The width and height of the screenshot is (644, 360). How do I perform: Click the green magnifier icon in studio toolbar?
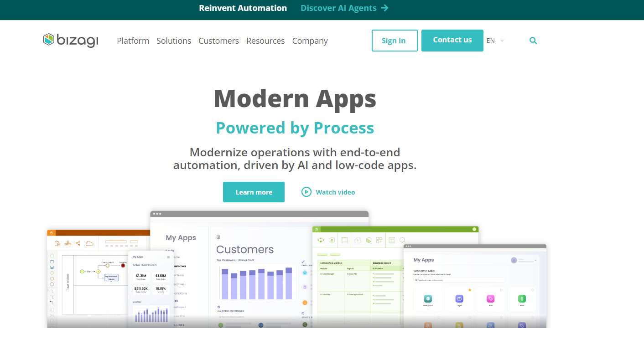403,240
